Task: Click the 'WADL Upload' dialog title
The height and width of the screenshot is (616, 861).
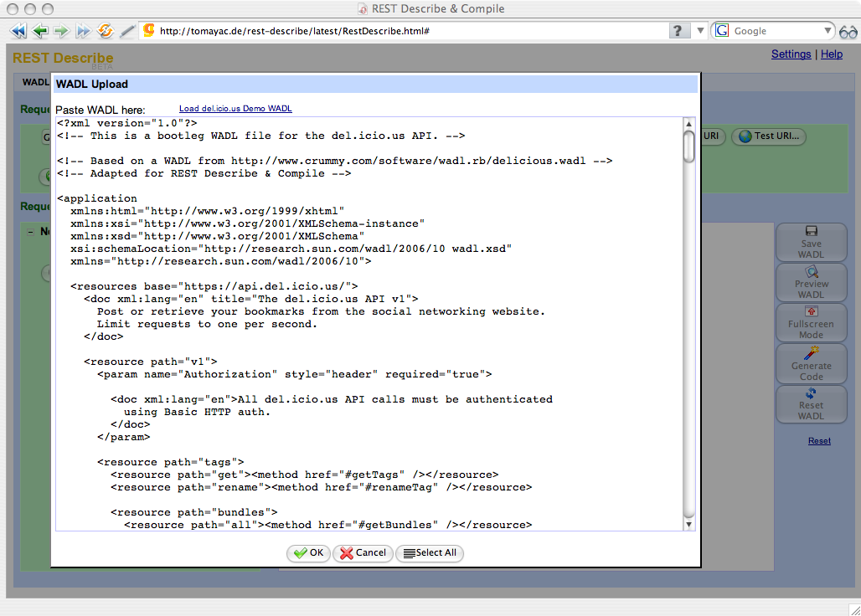Action: (91, 84)
